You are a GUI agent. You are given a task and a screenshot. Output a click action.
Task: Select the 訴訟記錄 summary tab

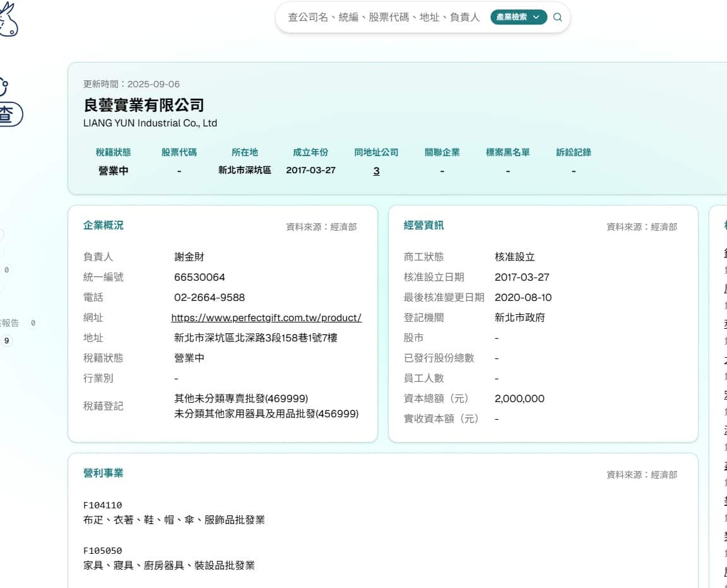(573, 152)
